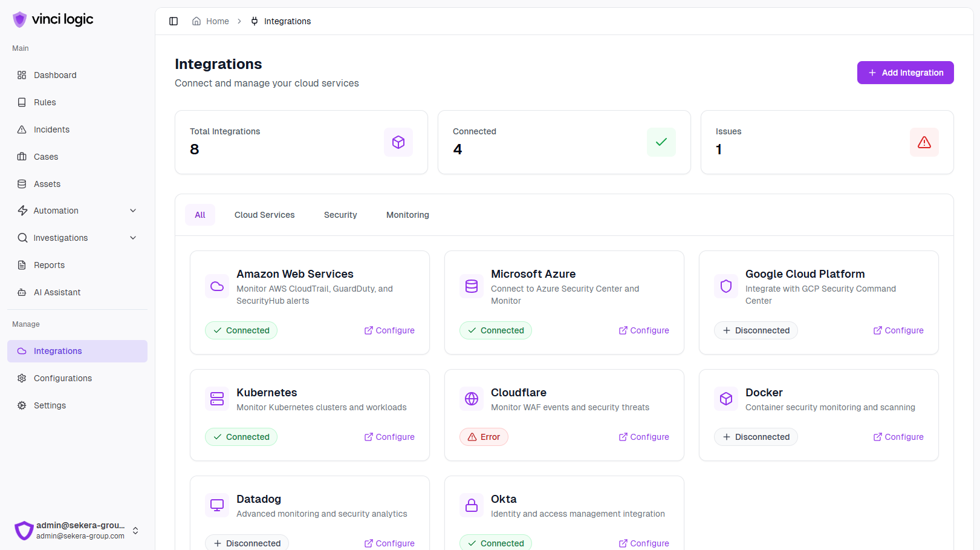Click the Error badge on Cloudflare
This screenshot has height=550, width=980.
[484, 437]
